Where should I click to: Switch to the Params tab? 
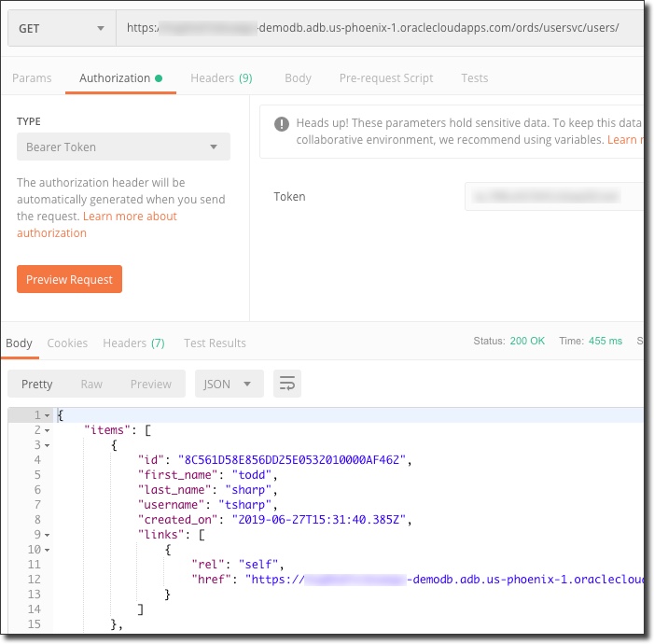[x=32, y=78]
